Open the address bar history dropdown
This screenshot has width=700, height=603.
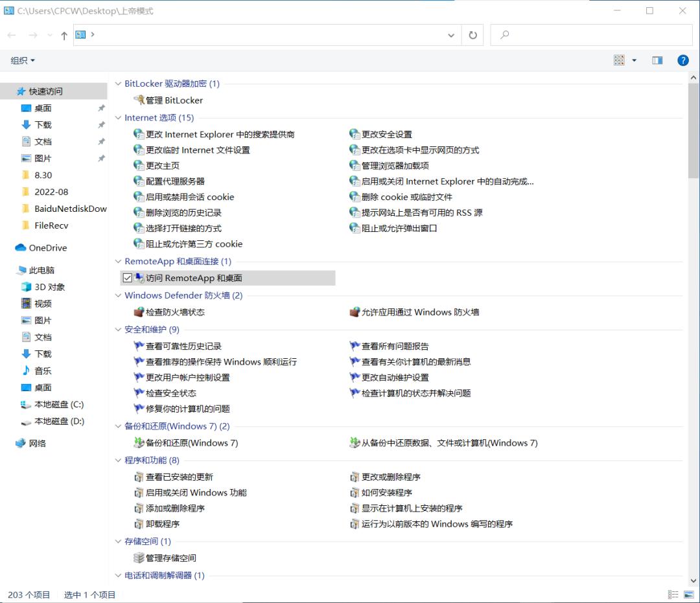[x=451, y=35]
